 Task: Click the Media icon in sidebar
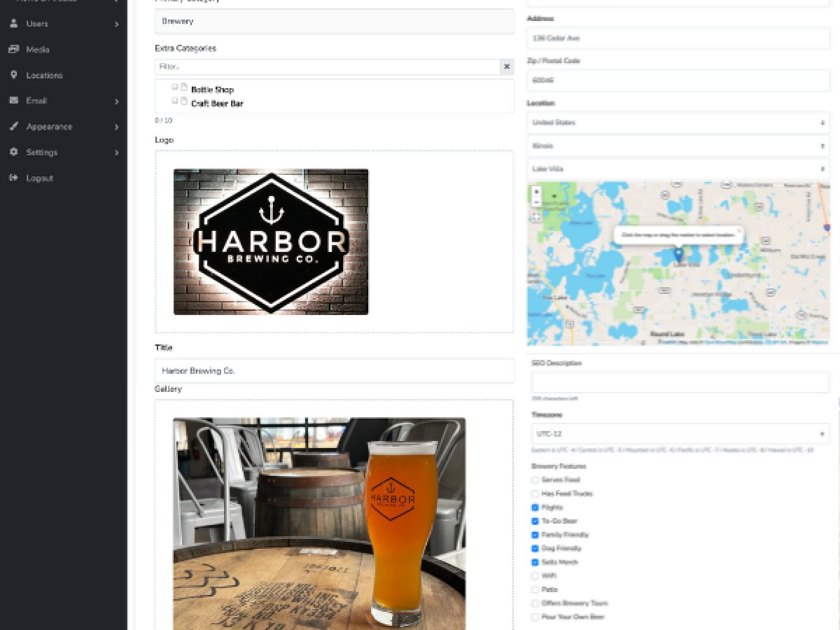click(x=13, y=50)
